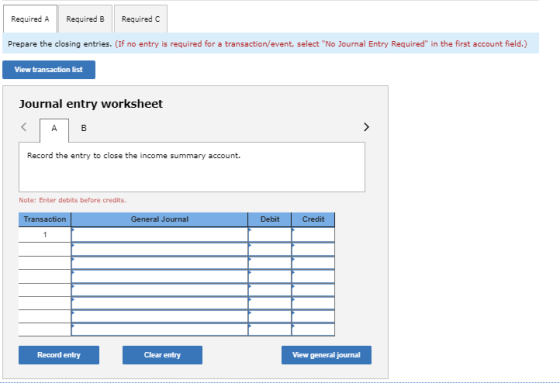Click the 'Note: Enter debits before credits' text

72,200
